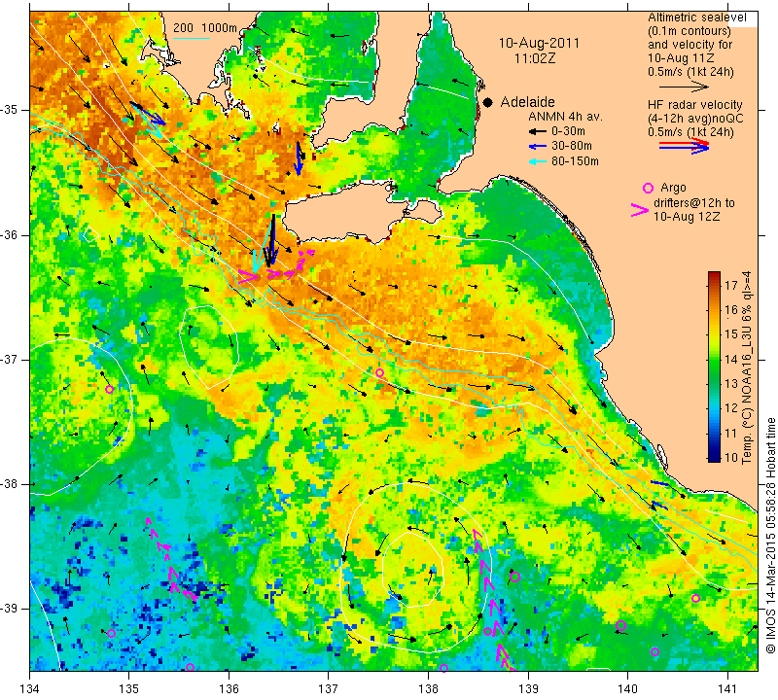Click the latitude axis label '-37'
This screenshot has height=700, width=778.
[13, 359]
